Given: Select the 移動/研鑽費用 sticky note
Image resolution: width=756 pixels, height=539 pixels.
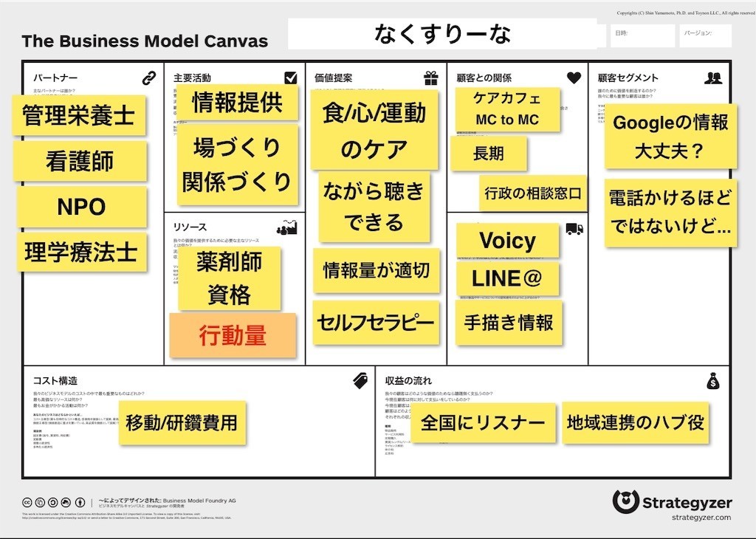Looking at the screenshot, I should pyautogui.click(x=182, y=423).
